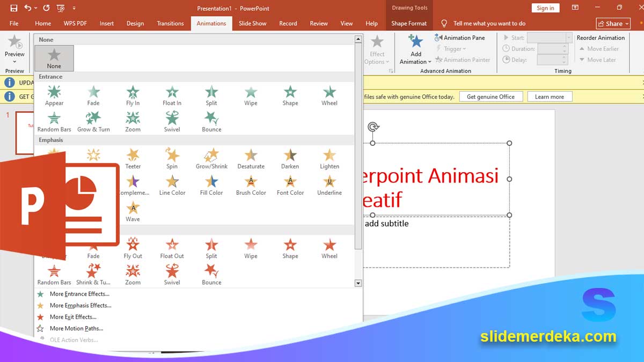The image size is (644, 362).
Task: Click the Sign in button
Action: 545,8
